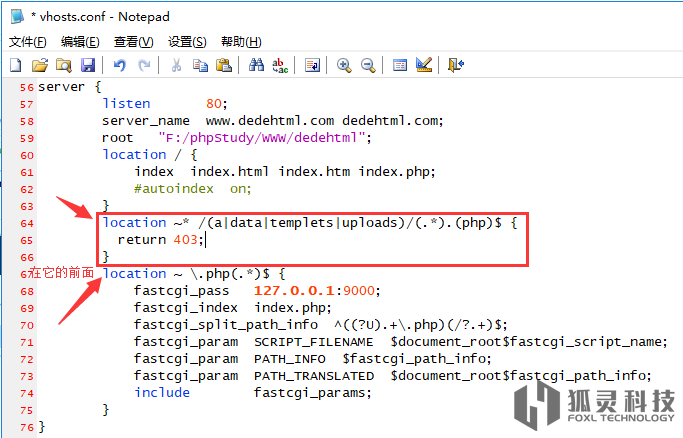Open the 查看(V) menu
The height and width of the screenshot is (438, 683).
[133, 41]
